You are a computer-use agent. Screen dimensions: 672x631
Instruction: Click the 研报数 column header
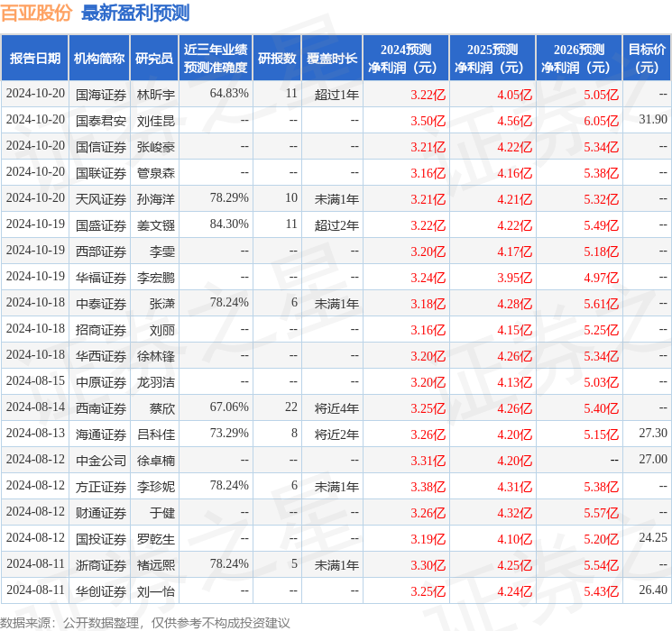(x=277, y=59)
